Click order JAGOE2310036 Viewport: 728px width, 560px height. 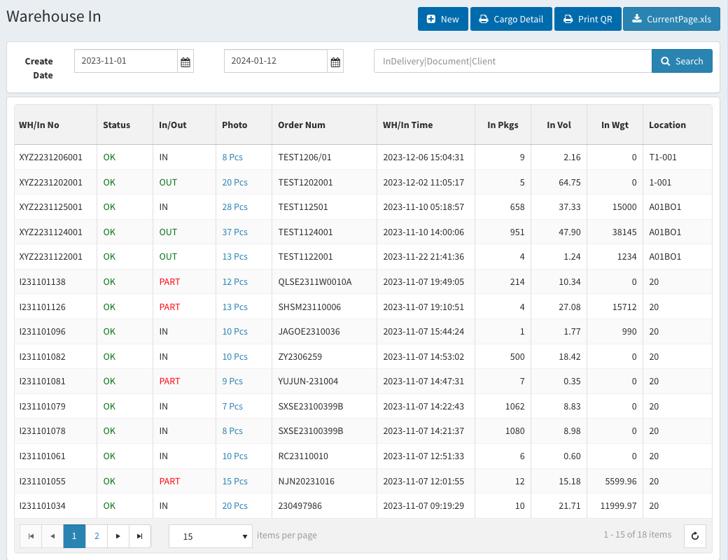[x=309, y=332]
